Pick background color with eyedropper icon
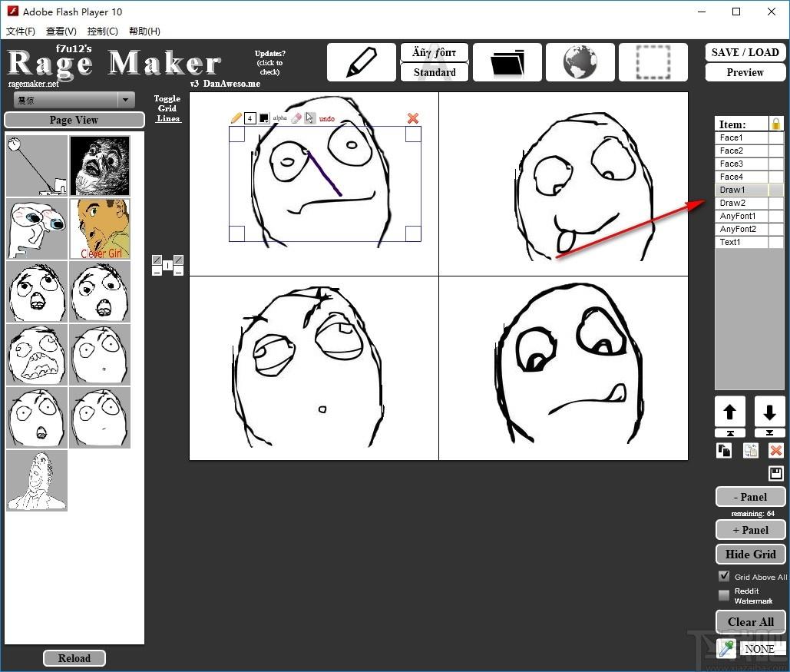Screen dimensions: 790x672 pyautogui.click(x=726, y=648)
